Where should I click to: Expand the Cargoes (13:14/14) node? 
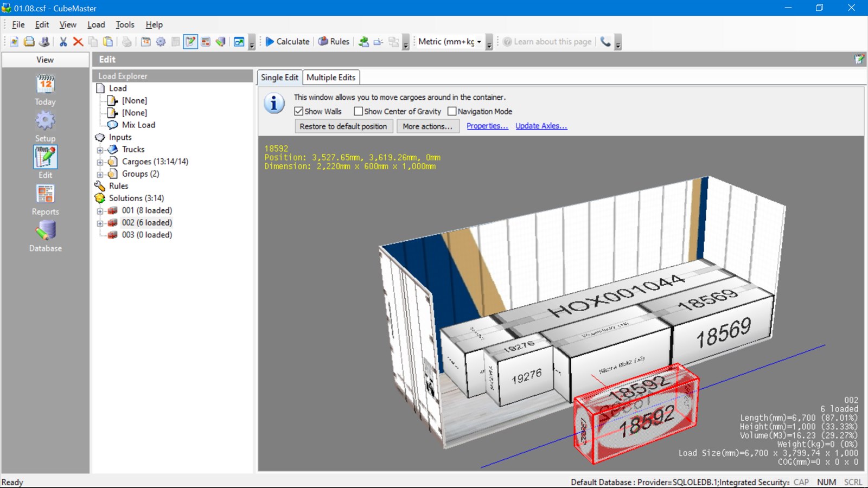[100, 162]
